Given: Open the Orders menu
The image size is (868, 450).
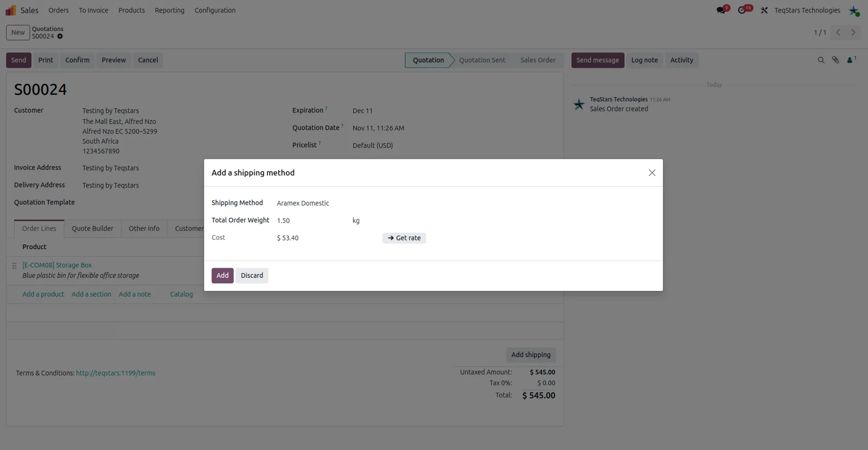Looking at the screenshot, I should point(59,10).
